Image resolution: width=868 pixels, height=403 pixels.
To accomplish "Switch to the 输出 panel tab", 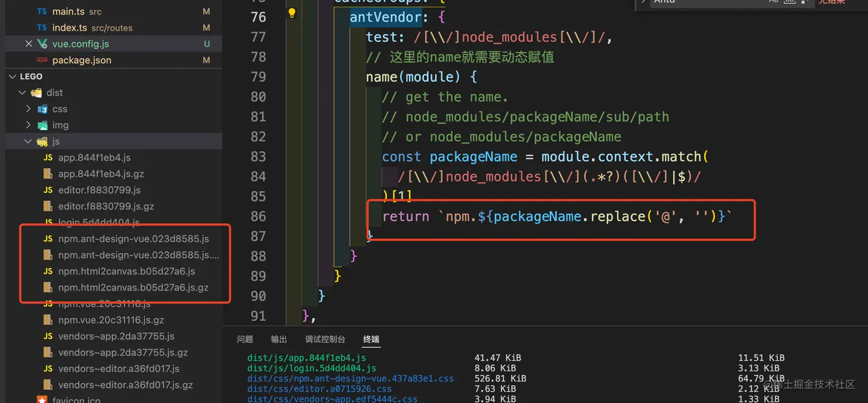I will [279, 339].
